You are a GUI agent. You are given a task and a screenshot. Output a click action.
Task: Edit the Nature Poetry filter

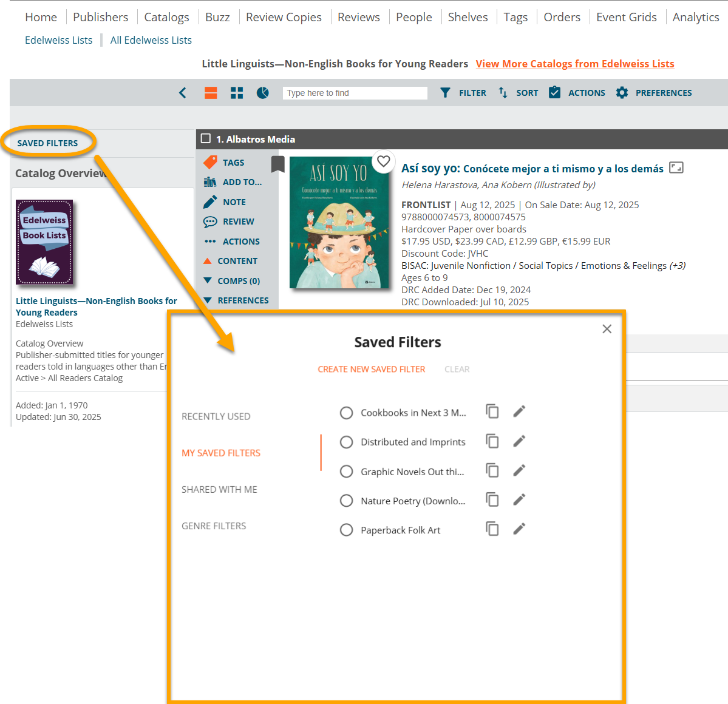pos(519,499)
